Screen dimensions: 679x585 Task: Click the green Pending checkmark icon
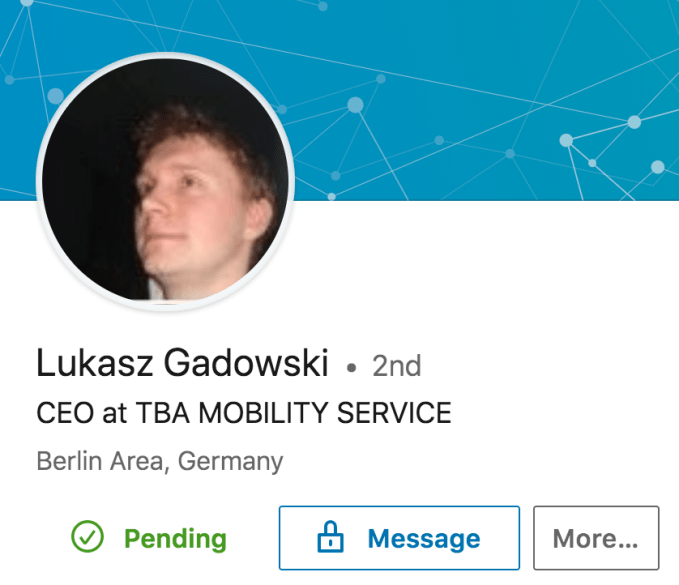(x=88, y=539)
